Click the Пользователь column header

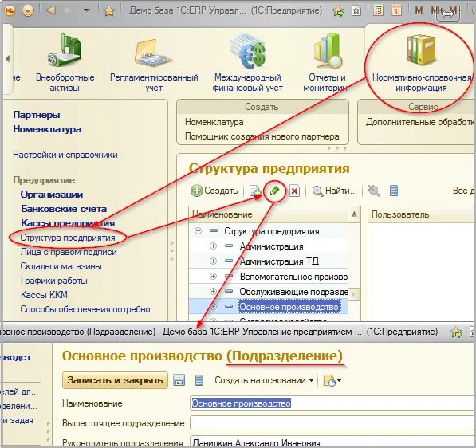pos(422,214)
